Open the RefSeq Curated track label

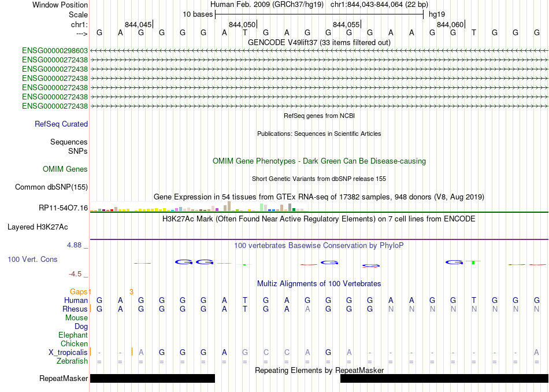[61, 124]
